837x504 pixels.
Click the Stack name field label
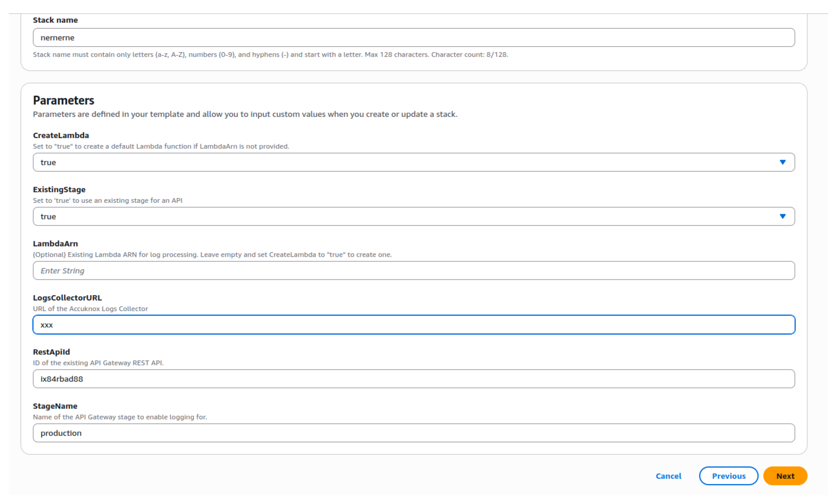point(55,20)
